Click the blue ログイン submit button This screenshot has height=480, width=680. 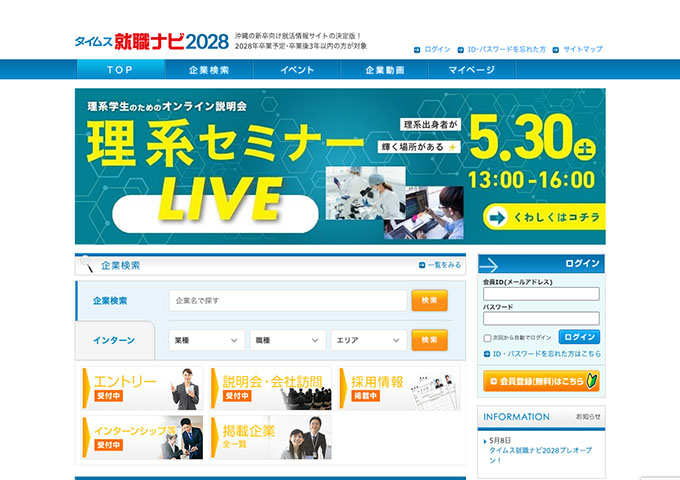[x=579, y=337]
